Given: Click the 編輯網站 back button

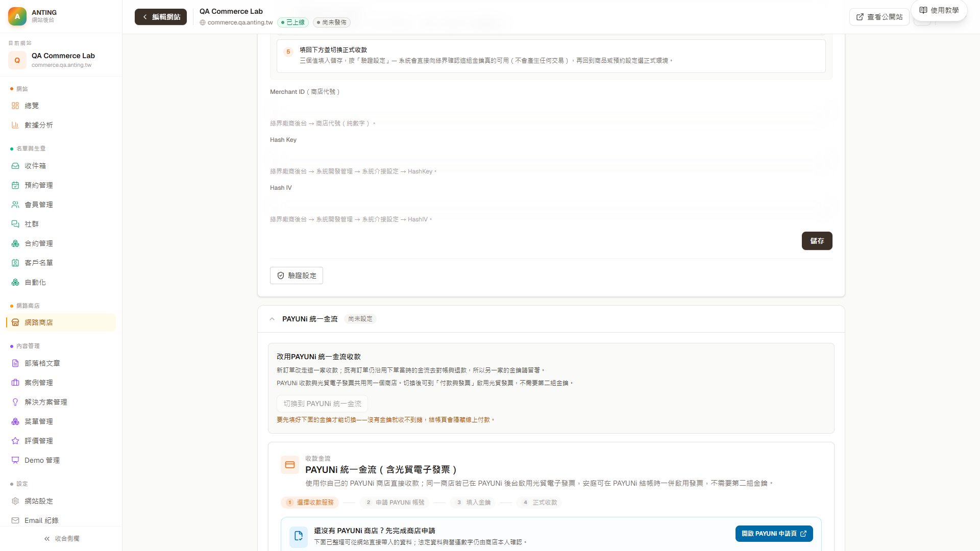Looking at the screenshot, I should (161, 17).
